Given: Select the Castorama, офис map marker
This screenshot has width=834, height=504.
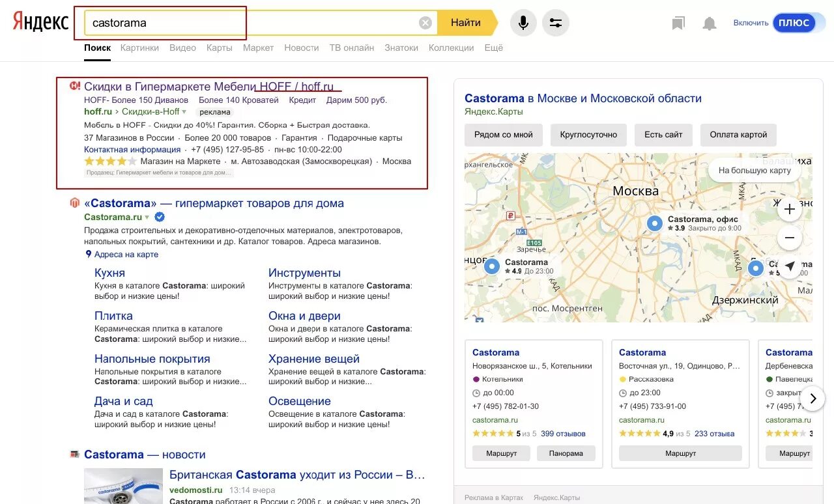Looking at the screenshot, I should [655, 223].
